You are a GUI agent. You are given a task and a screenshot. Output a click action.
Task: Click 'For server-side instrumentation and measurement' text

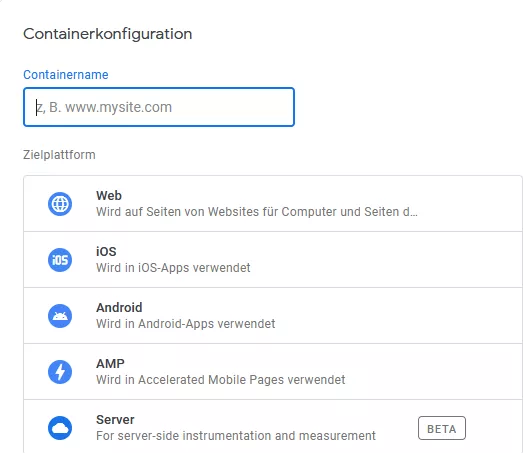(236, 436)
